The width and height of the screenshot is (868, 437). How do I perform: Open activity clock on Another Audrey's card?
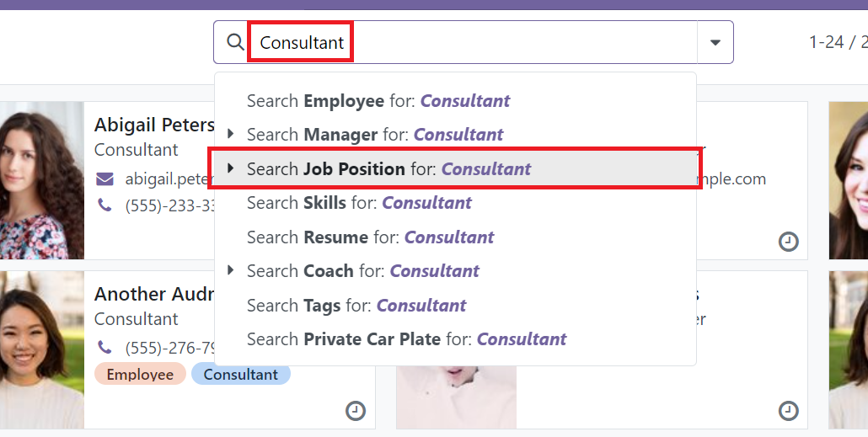[x=356, y=411]
